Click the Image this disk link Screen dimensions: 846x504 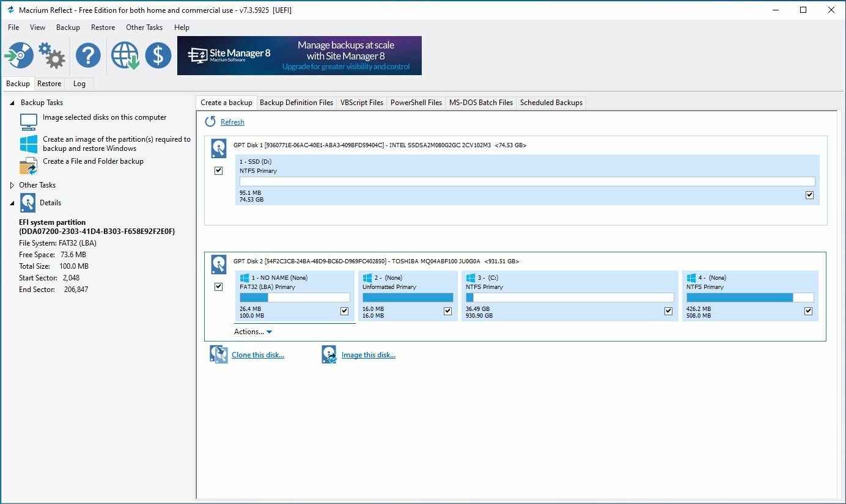coord(369,355)
